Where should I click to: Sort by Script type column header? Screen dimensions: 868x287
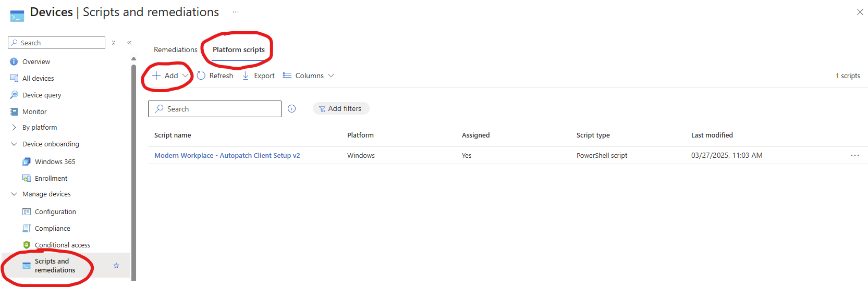593,135
